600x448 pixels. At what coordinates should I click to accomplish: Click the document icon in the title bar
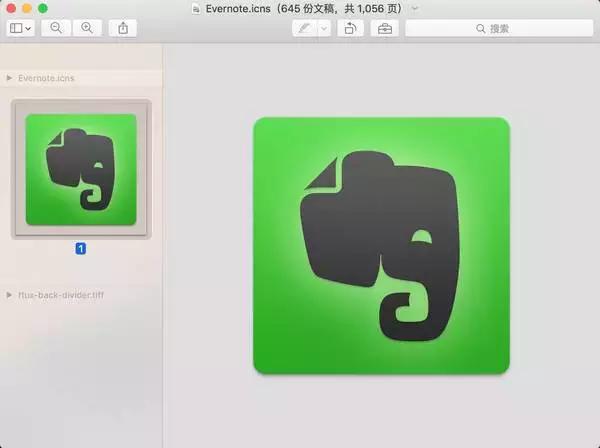[196, 9]
